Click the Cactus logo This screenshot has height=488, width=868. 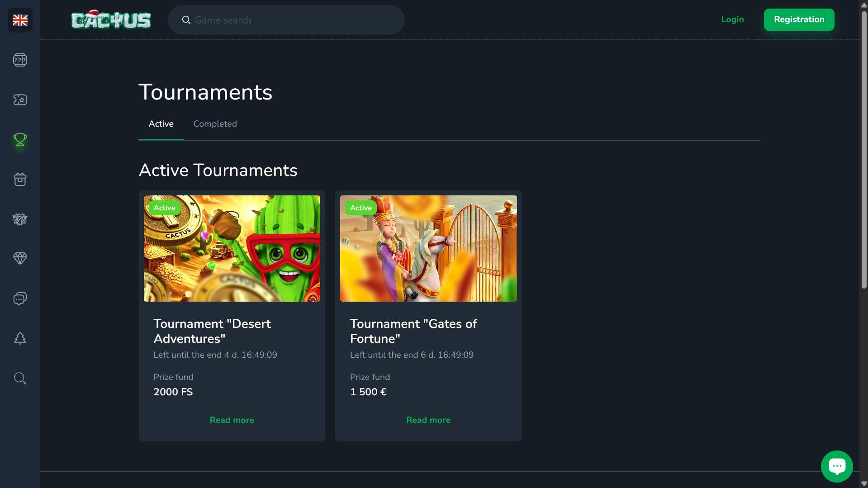pos(111,19)
